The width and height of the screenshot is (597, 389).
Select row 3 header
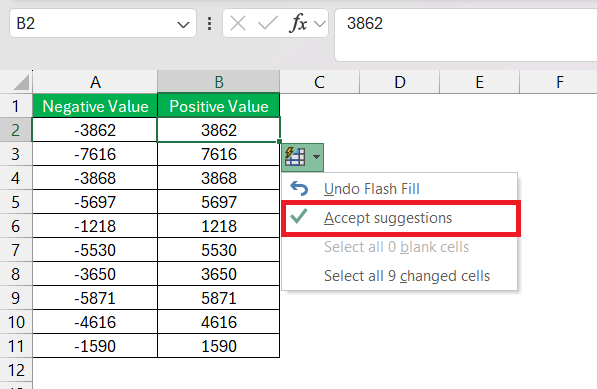(x=16, y=154)
